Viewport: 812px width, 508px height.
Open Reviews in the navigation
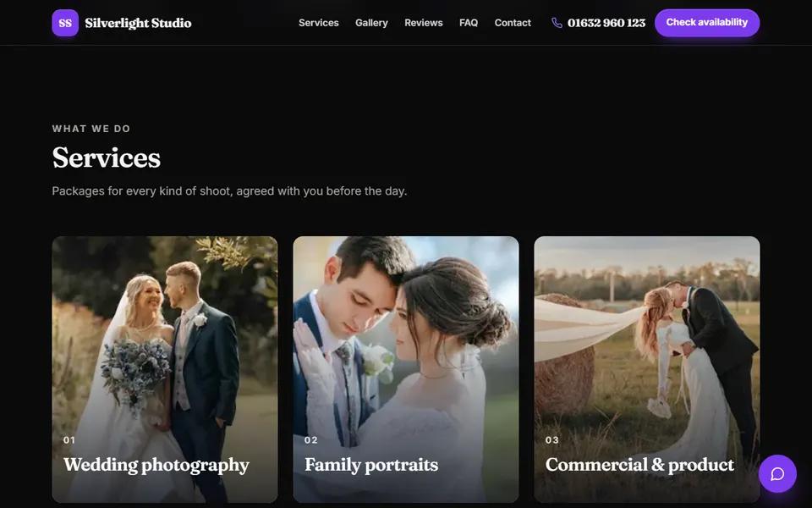(x=423, y=23)
